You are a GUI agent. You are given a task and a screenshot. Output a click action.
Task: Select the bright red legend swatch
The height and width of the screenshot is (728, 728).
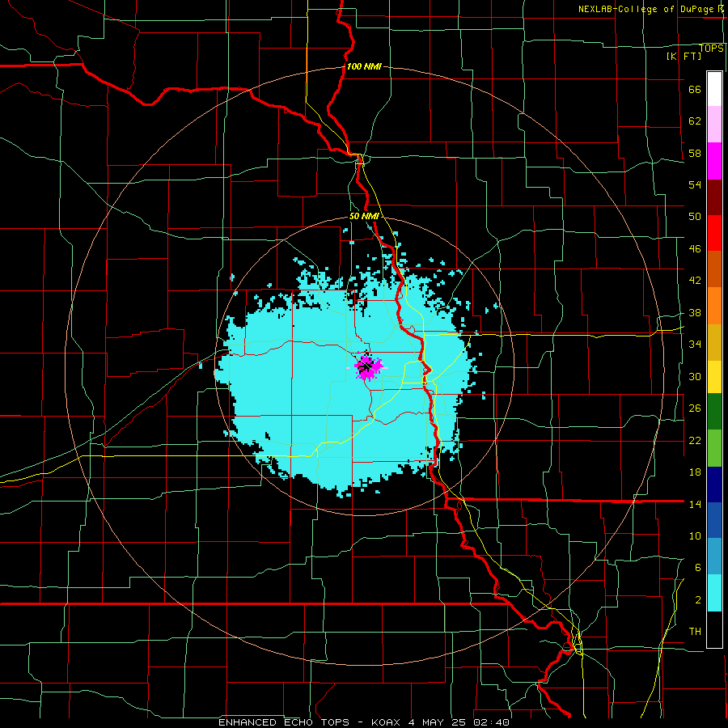pyautogui.click(x=714, y=233)
